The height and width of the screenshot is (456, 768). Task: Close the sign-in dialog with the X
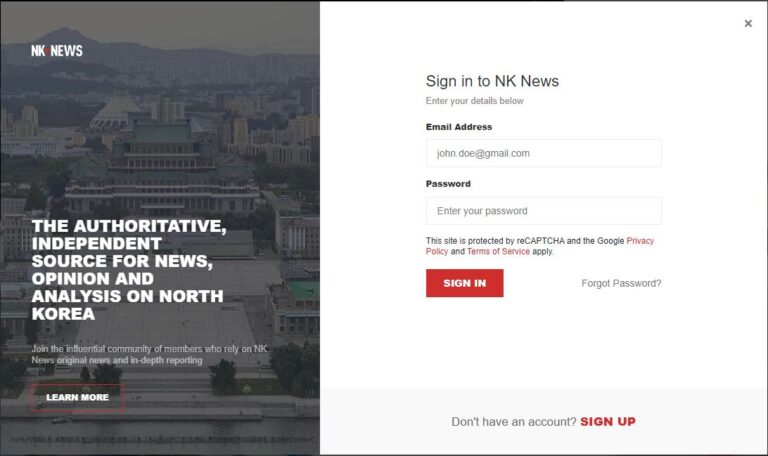(748, 24)
